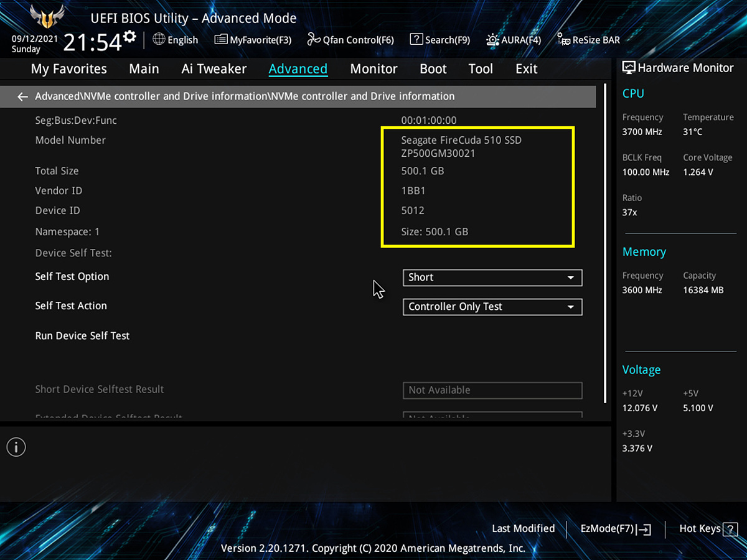Click the CPU frequency value 3700 MHz

coord(643,132)
